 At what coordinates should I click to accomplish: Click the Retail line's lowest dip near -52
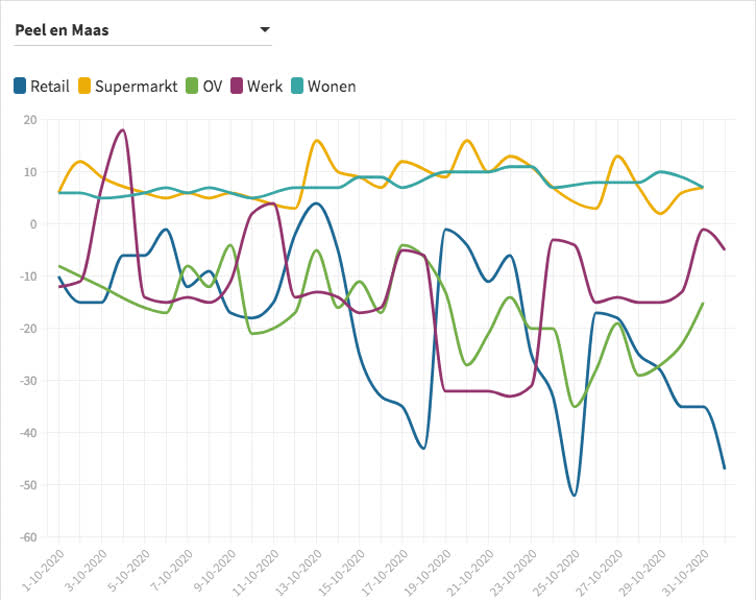coord(573,494)
